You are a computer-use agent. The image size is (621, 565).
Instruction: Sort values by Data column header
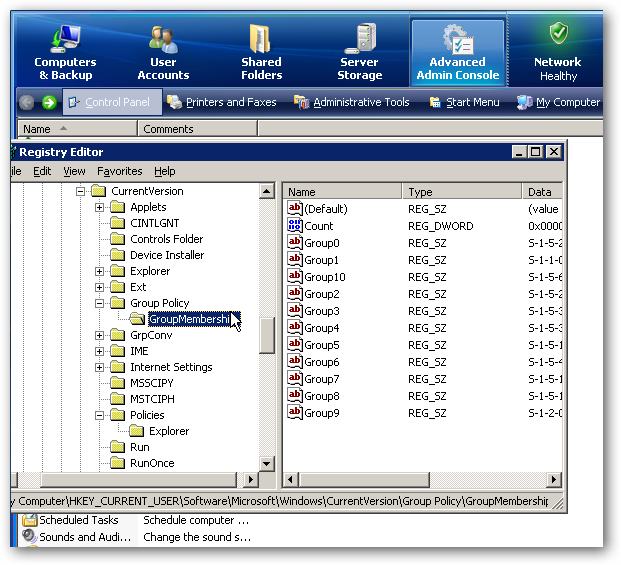(x=542, y=192)
